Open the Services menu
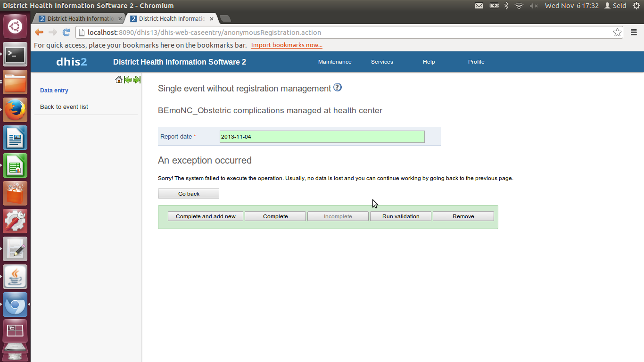 [x=382, y=62]
